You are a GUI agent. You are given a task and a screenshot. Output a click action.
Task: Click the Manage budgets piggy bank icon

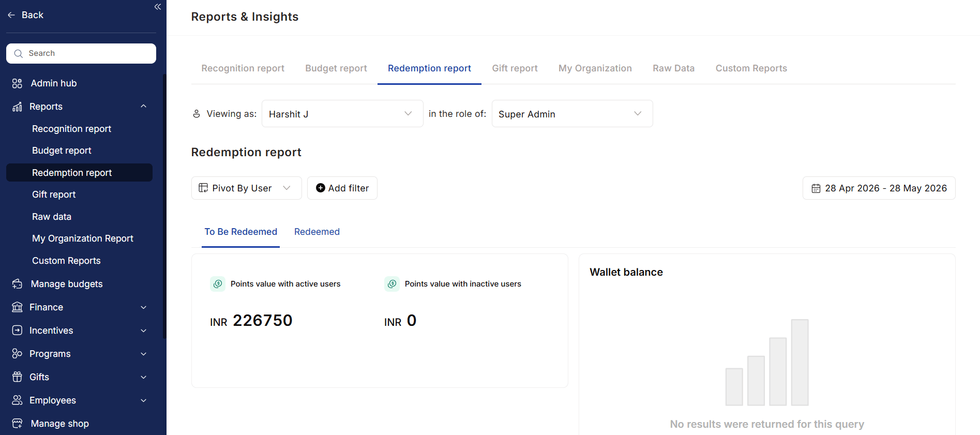click(17, 284)
